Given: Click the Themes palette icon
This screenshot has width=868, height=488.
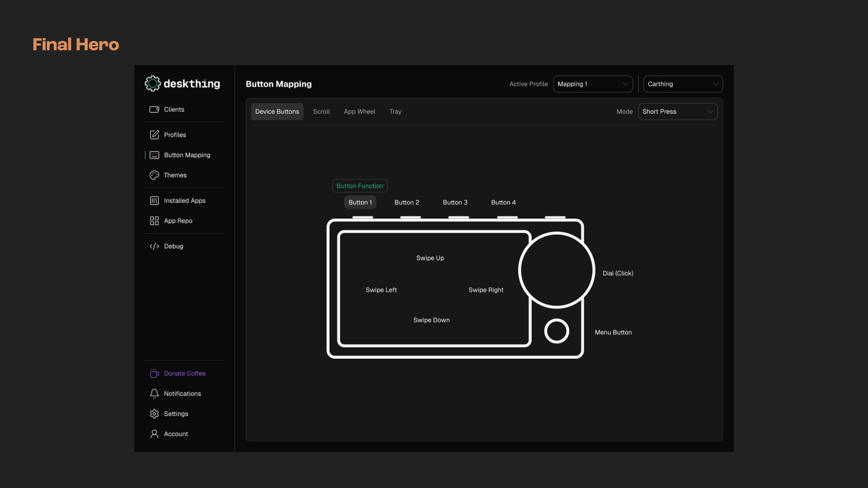Looking at the screenshot, I should click(x=154, y=175).
